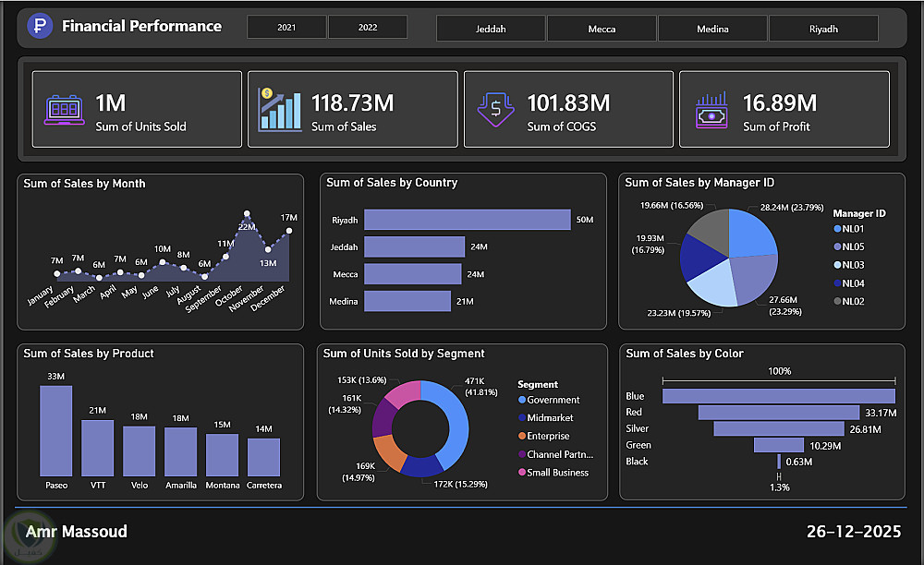Click the 153K pink donut segment

click(405, 392)
